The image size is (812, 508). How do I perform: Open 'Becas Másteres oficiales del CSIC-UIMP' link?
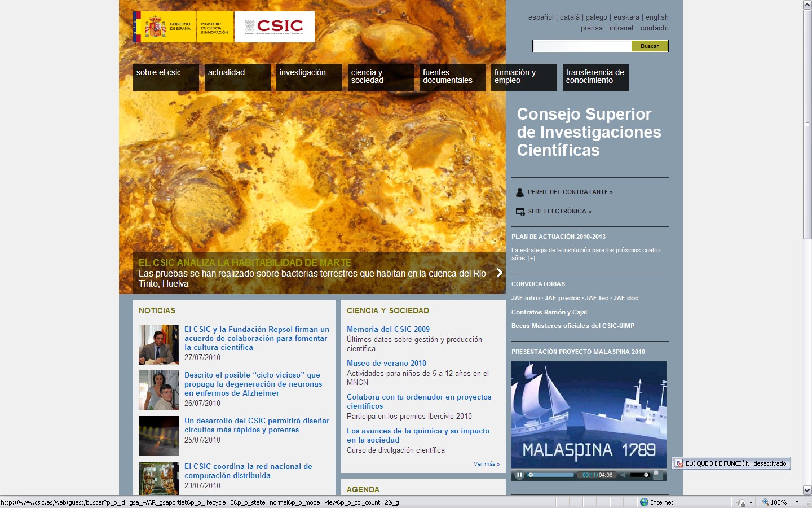pos(573,326)
